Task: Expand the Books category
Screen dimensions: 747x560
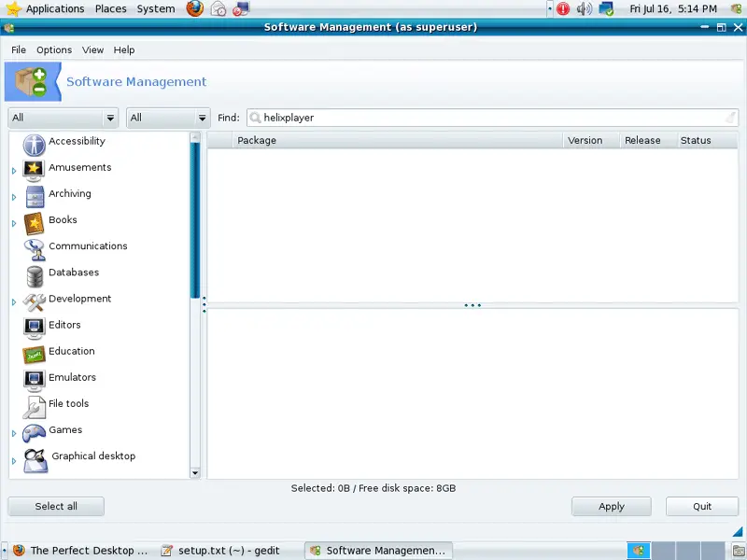Action: [x=14, y=223]
